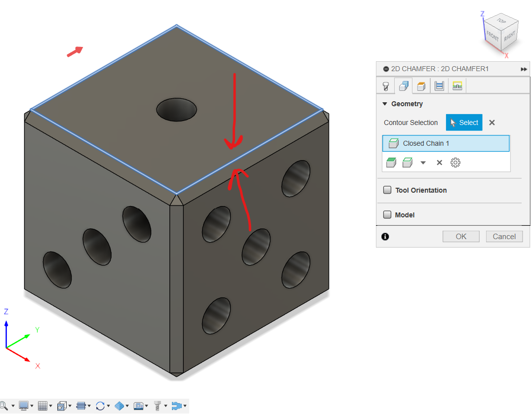The width and height of the screenshot is (532, 414).
Task: Open the settings gear under Closed Chain 1
Action: pyautogui.click(x=455, y=162)
